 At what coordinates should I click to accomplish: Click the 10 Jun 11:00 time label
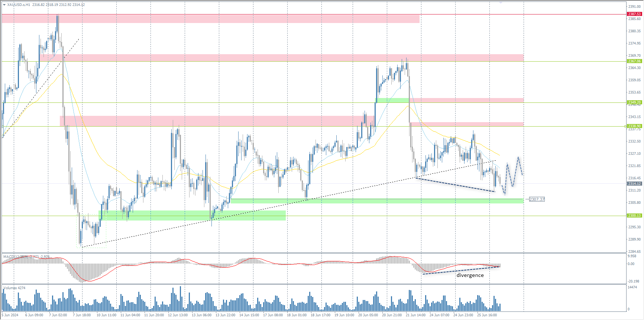tap(106, 315)
